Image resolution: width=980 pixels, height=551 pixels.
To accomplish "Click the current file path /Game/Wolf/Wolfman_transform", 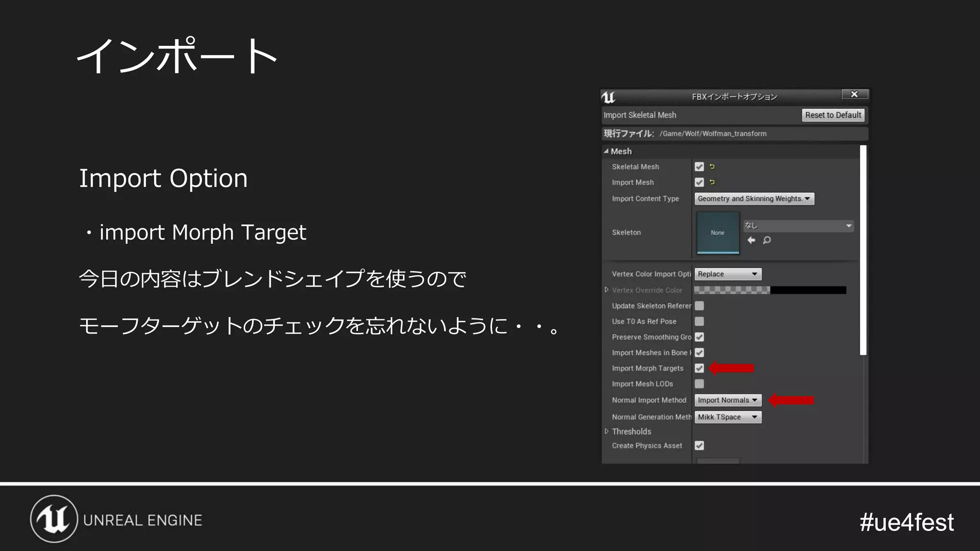I will pos(713,134).
